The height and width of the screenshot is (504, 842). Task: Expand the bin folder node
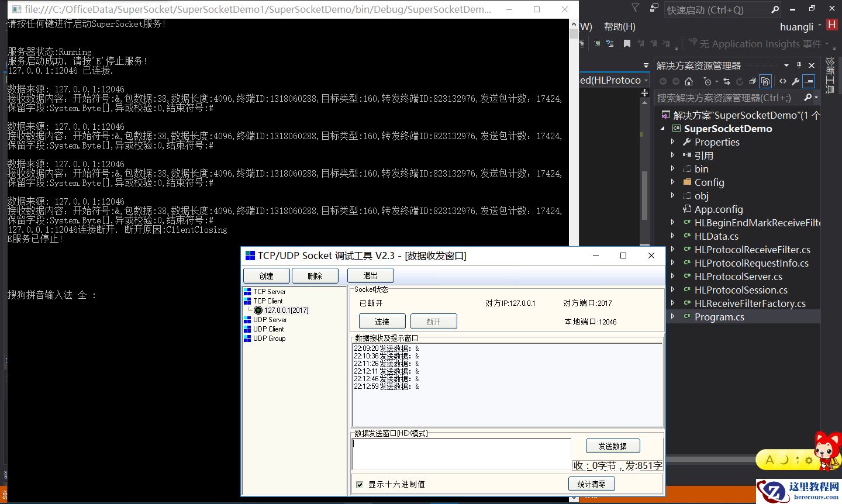coord(672,169)
